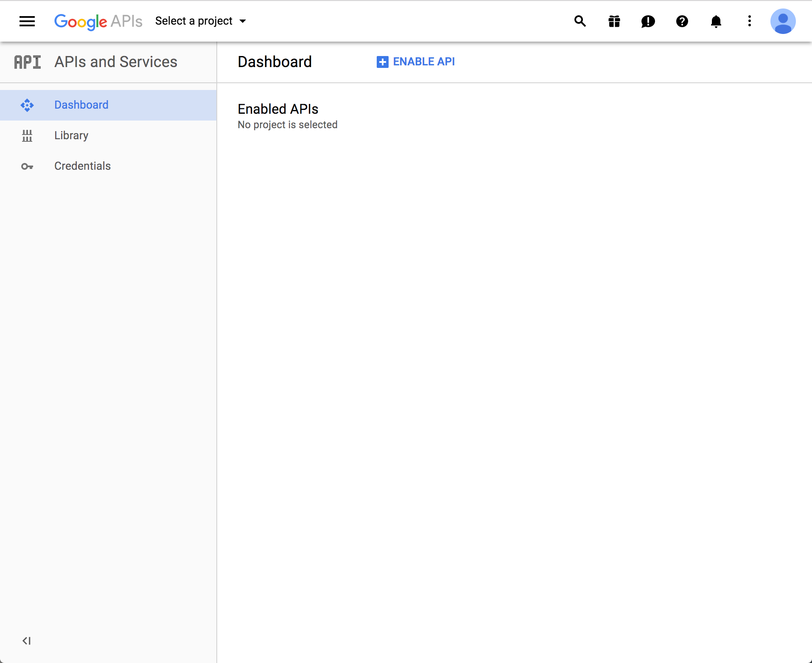Open the three-dot more options menu

point(750,21)
